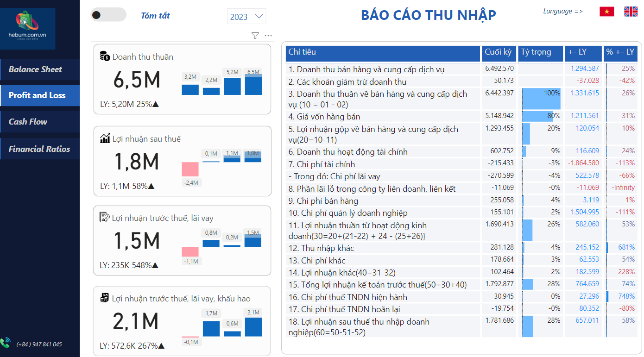Click the filter funnel icon
Image resolution: width=644 pixels, height=357 pixels.
[x=255, y=36]
